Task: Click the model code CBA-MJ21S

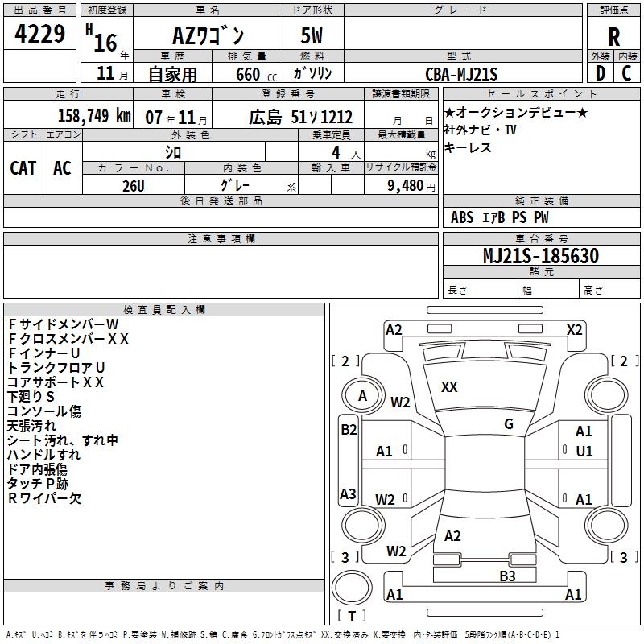Action: 463,73
